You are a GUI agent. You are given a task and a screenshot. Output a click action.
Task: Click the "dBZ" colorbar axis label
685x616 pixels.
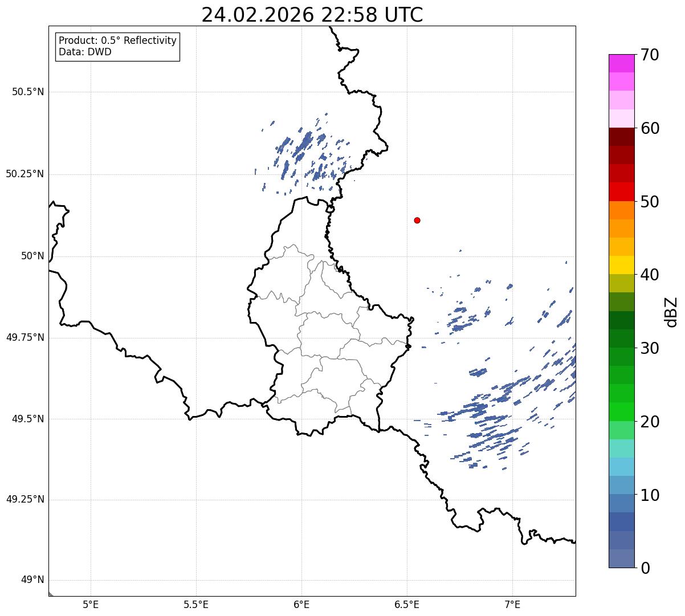(x=671, y=312)
